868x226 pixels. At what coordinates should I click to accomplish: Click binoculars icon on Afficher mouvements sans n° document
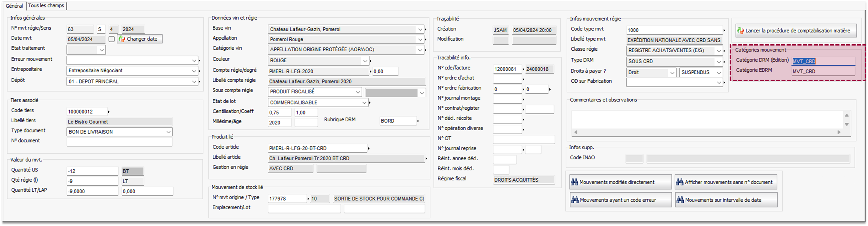click(680, 182)
